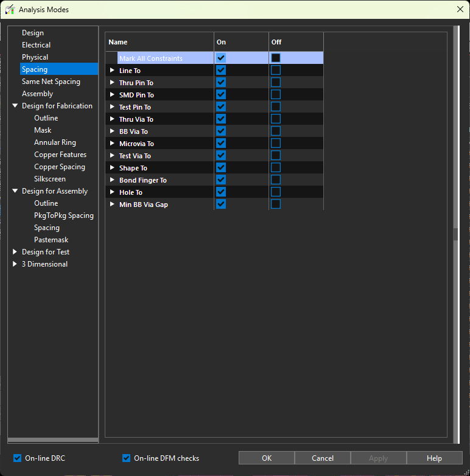Screen dimensions: 470x476
Task: Close the Analysis Modes dialog
Action: pyautogui.click(x=460, y=9)
